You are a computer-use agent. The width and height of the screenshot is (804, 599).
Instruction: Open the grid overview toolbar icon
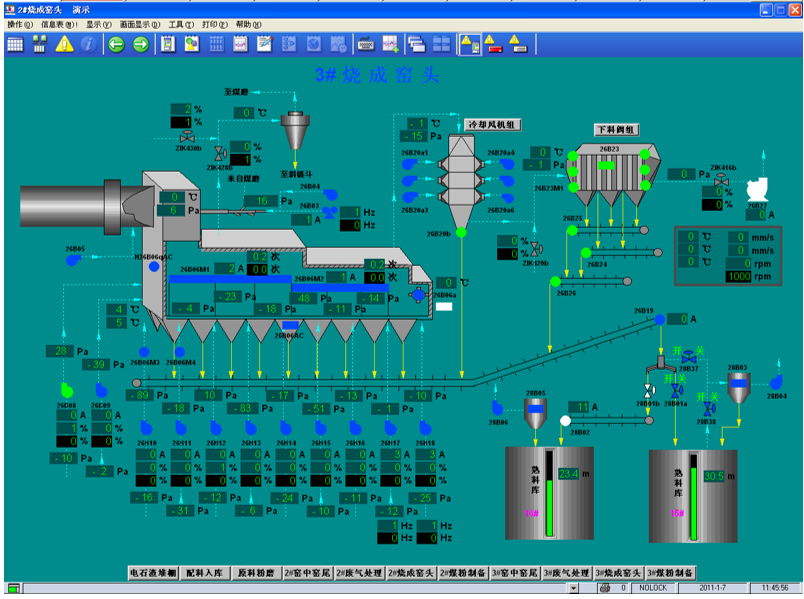[15, 45]
